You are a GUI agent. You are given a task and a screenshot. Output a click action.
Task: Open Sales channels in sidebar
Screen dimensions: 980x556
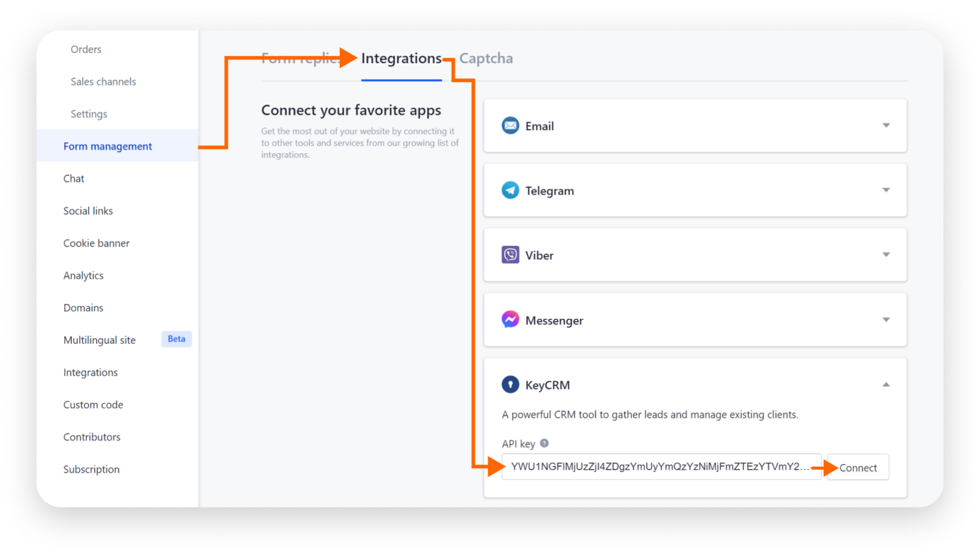pos(103,82)
